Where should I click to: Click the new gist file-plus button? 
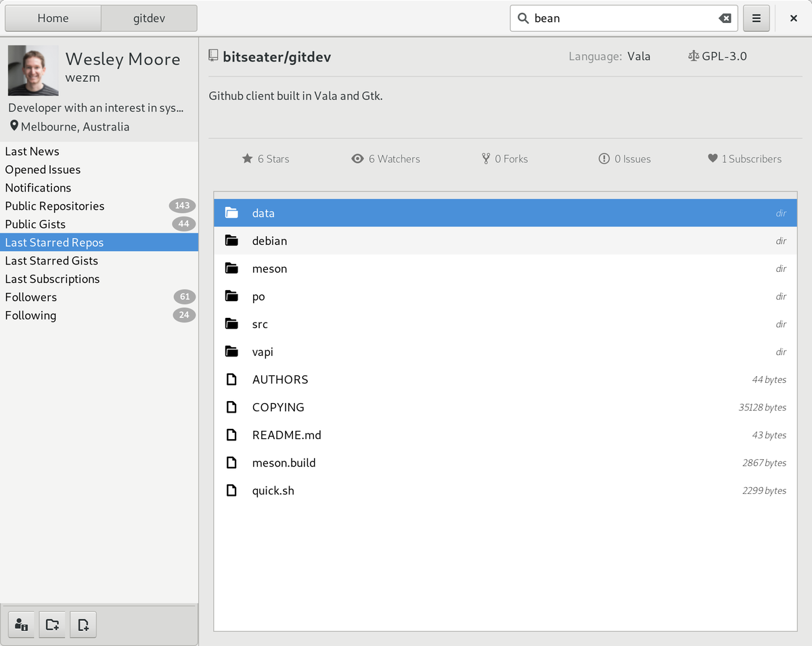coord(83,624)
